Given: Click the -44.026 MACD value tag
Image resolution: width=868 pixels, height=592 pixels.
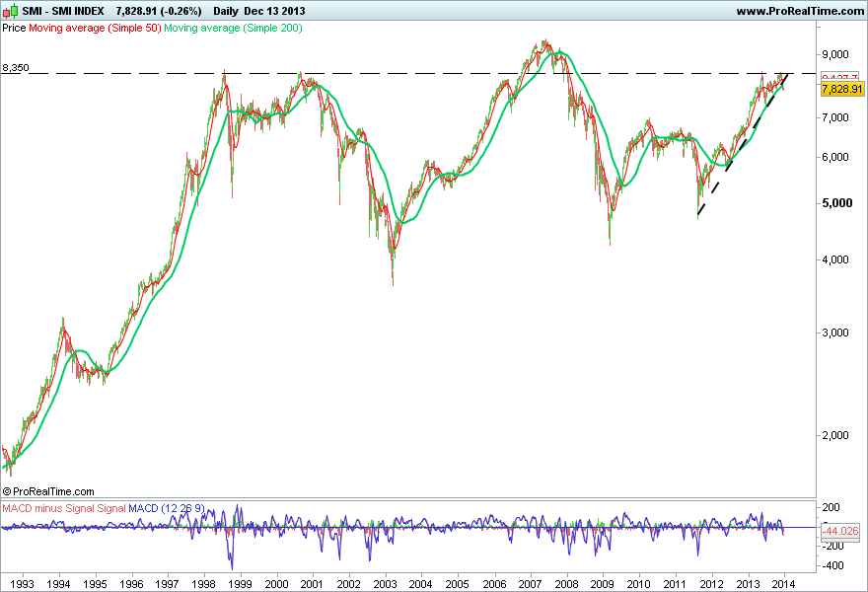Looking at the screenshot, I should click(x=839, y=531).
